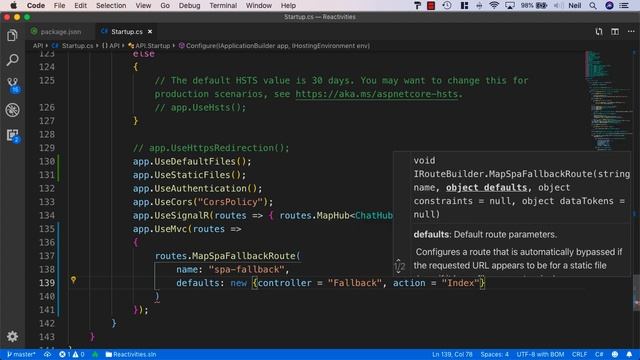The width and height of the screenshot is (640, 360).
Task: Click the battery status indicator
Action: [x=534, y=5]
